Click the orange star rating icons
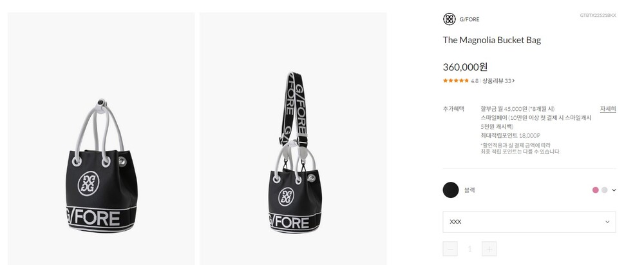 [456, 81]
